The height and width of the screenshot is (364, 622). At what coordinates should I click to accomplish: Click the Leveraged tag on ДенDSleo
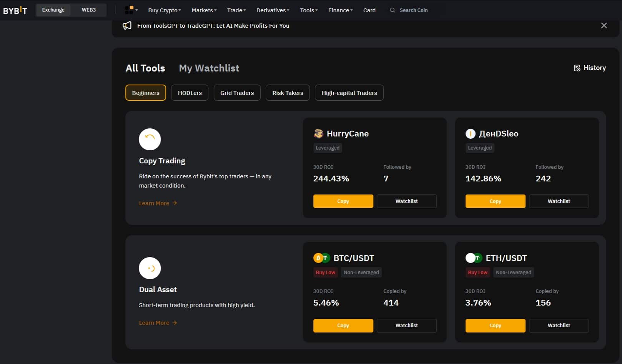coord(480,148)
